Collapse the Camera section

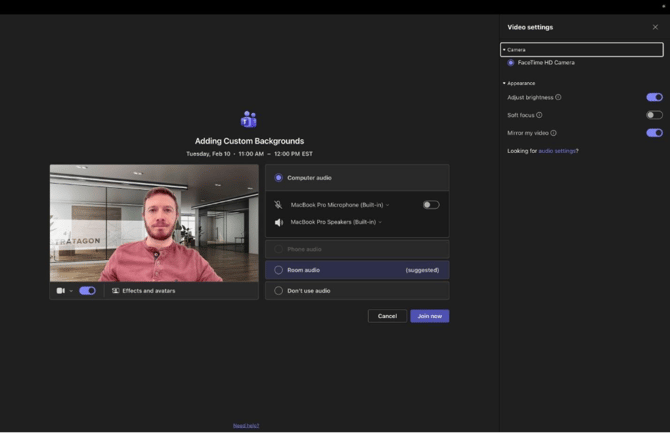click(582, 50)
